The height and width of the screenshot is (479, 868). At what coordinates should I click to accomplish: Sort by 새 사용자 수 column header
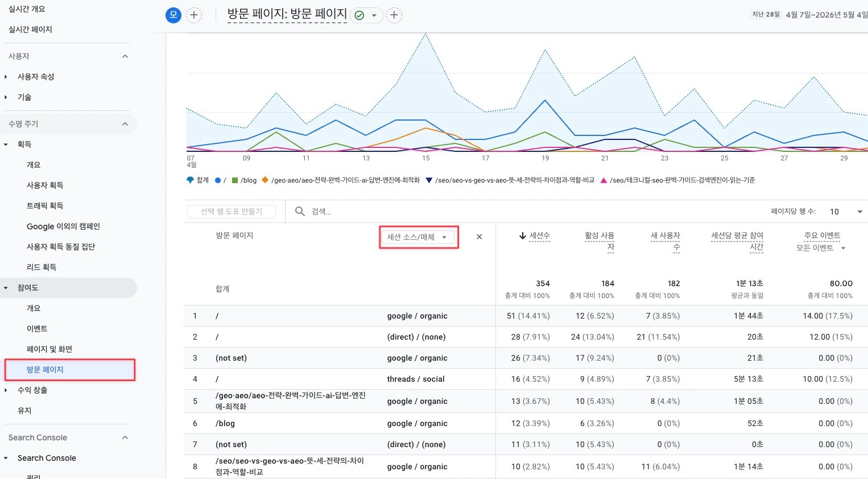665,241
